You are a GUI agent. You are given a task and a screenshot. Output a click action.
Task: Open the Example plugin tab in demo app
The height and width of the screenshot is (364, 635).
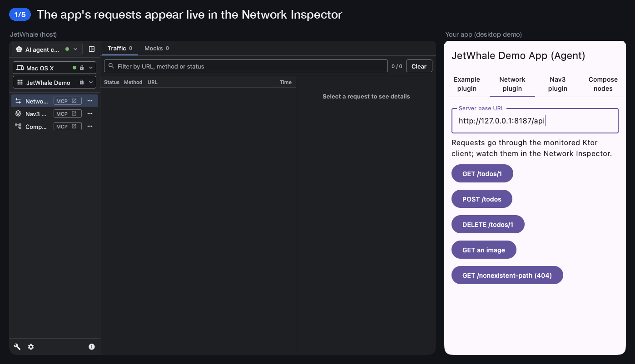pos(467,84)
